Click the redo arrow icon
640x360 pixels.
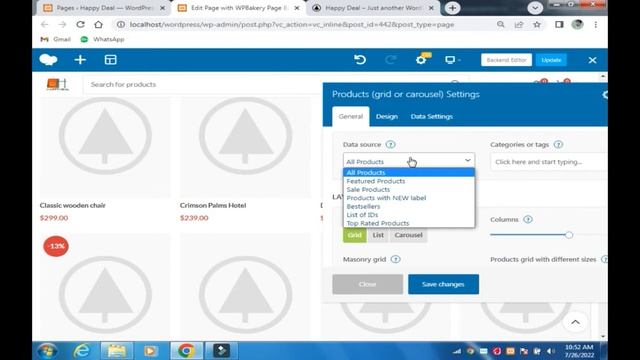click(x=391, y=60)
